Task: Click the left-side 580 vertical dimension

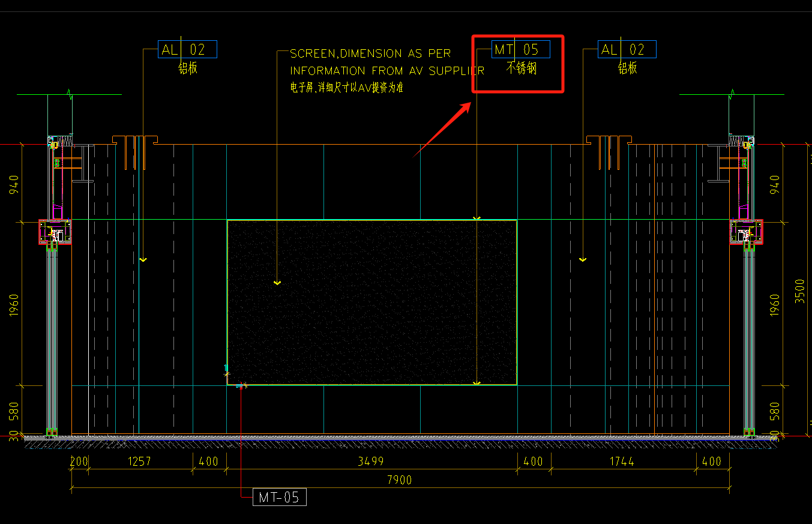Action: click(14, 412)
